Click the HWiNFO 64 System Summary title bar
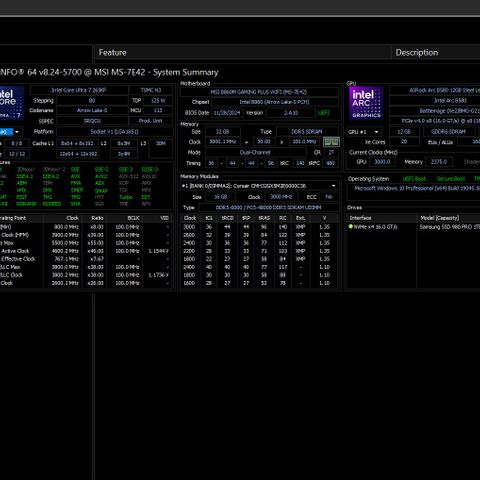The image size is (480, 480). tap(240, 72)
